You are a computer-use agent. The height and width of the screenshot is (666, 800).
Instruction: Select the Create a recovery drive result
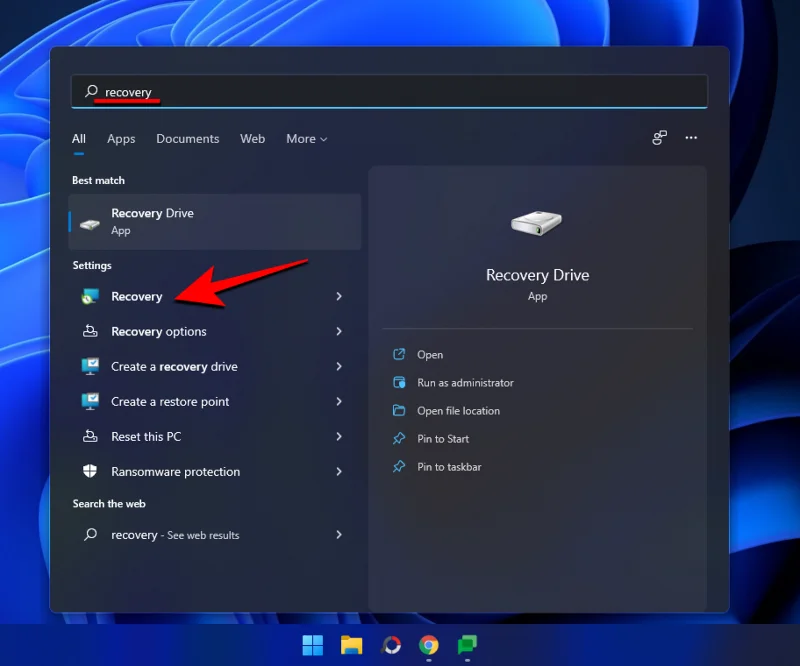[180, 366]
